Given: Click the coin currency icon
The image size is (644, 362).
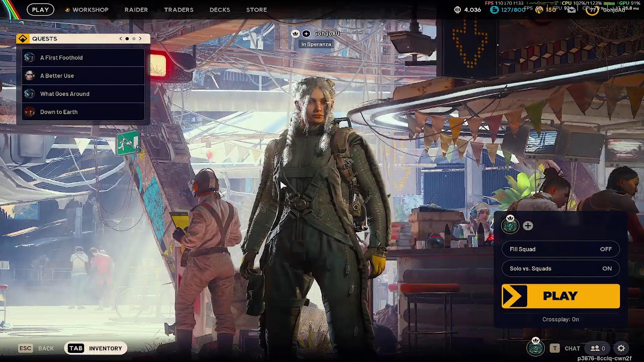Looking at the screenshot, I should [457, 10].
